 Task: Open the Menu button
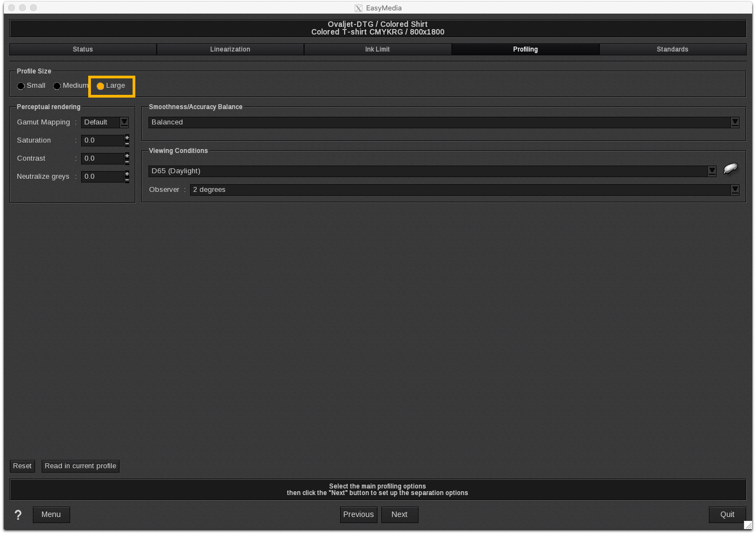51,514
